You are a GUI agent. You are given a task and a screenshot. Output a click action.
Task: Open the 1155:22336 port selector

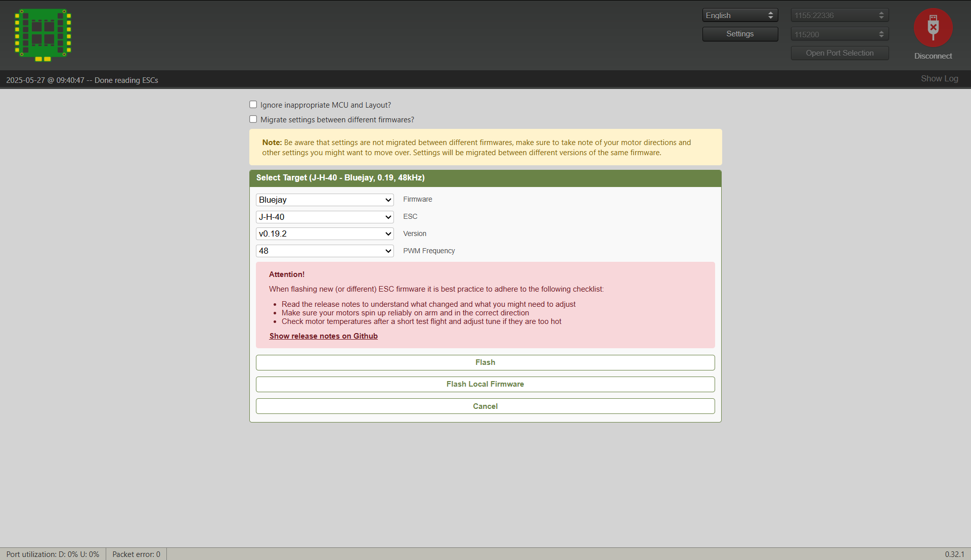(x=840, y=15)
